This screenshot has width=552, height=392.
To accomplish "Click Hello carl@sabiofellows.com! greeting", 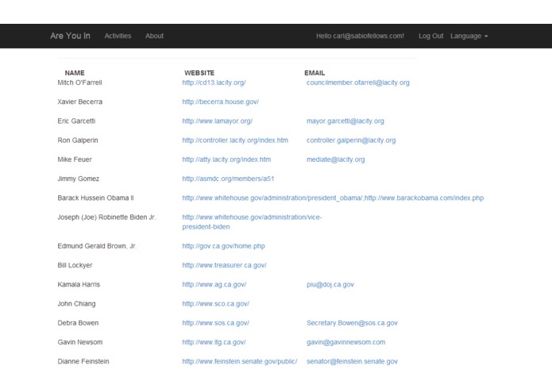I will [360, 36].
